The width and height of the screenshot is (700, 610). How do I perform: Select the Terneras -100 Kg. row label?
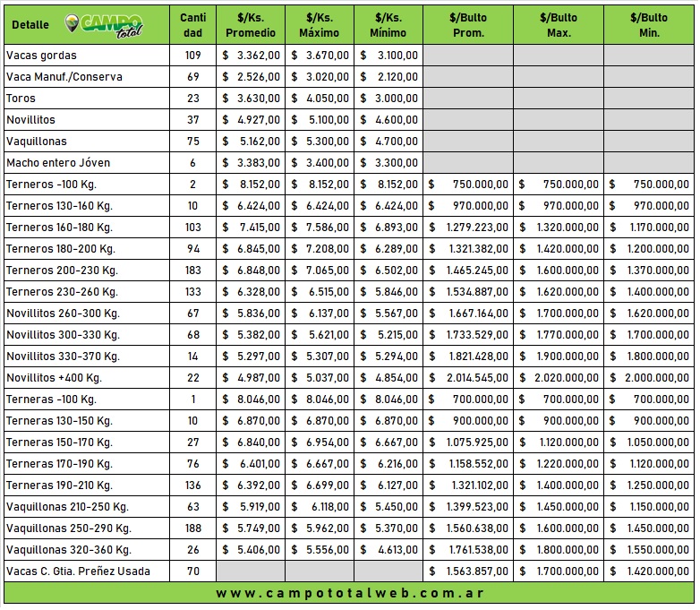tap(51, 400)
